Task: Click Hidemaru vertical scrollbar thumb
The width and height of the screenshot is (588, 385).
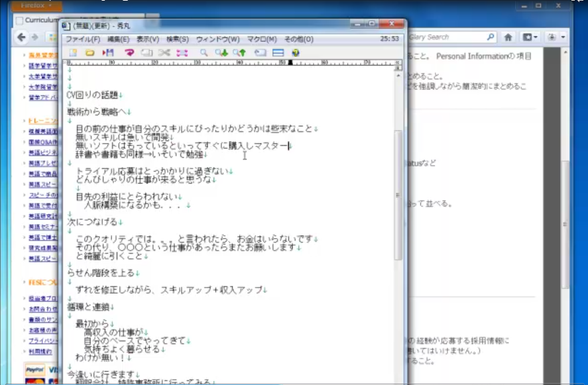Action: (x=398, y=195)
